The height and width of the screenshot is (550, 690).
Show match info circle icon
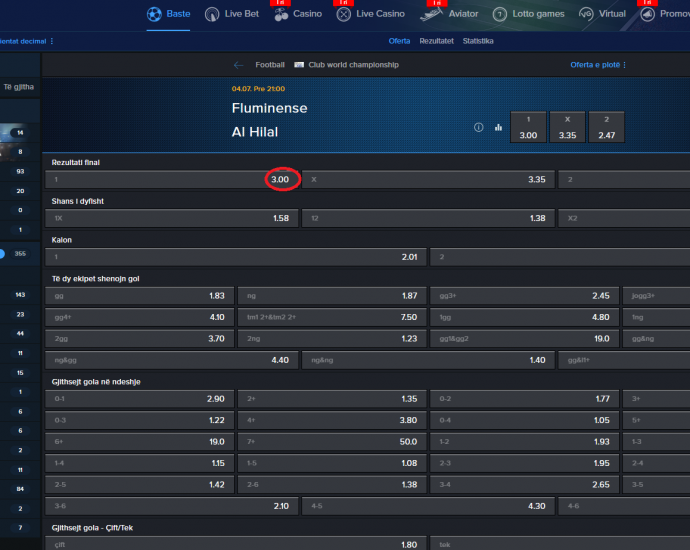pyautogui.click(x=478, y=128)
